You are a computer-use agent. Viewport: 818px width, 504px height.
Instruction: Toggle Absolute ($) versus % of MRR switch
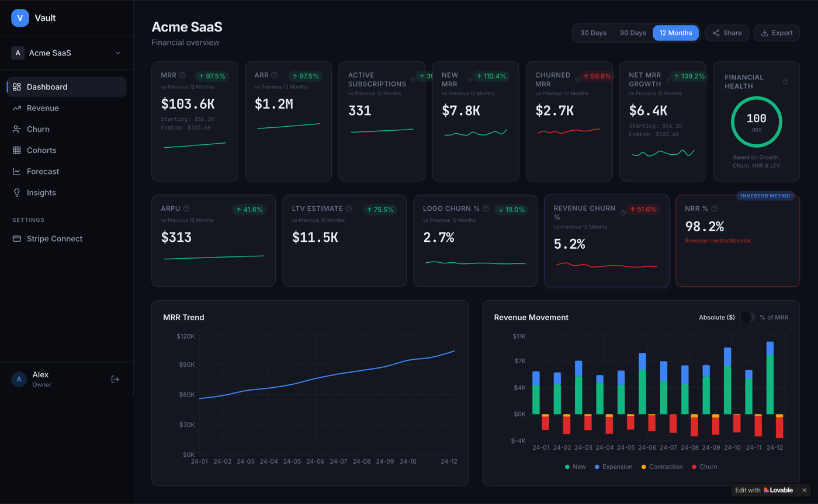(x=747, y=317)
